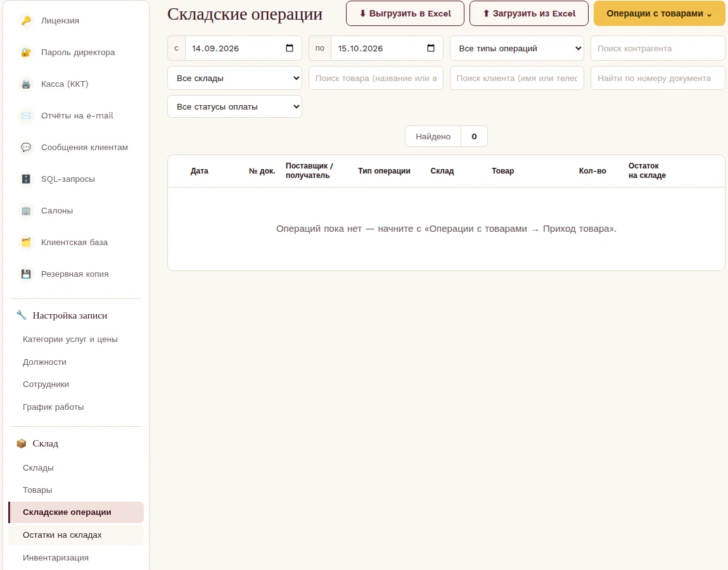
Task: Open Сотрудники in sidebar
Action: point(75,384)
